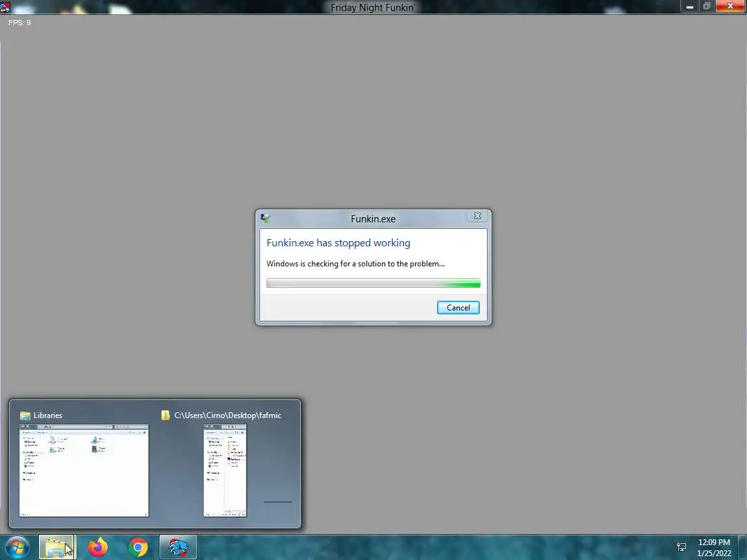Click the "Funkin.exe has stopped working" heading
747x560 pixels.
tap(338, 243)
